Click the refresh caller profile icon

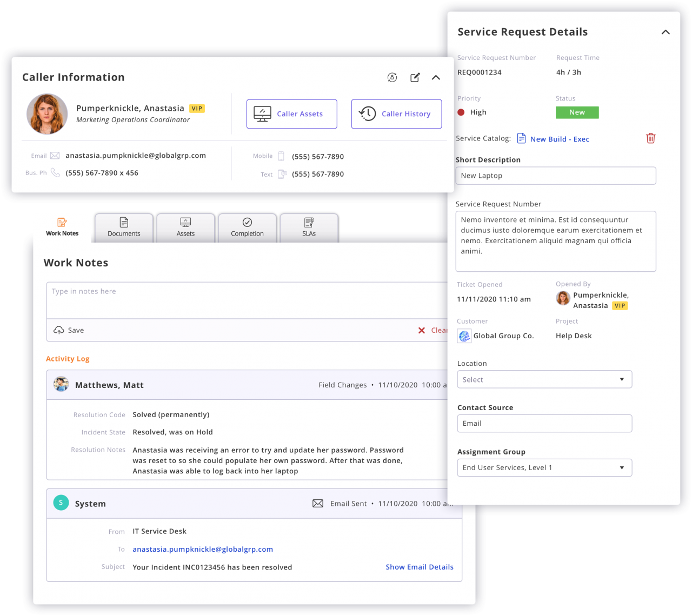tap(392, 77)
